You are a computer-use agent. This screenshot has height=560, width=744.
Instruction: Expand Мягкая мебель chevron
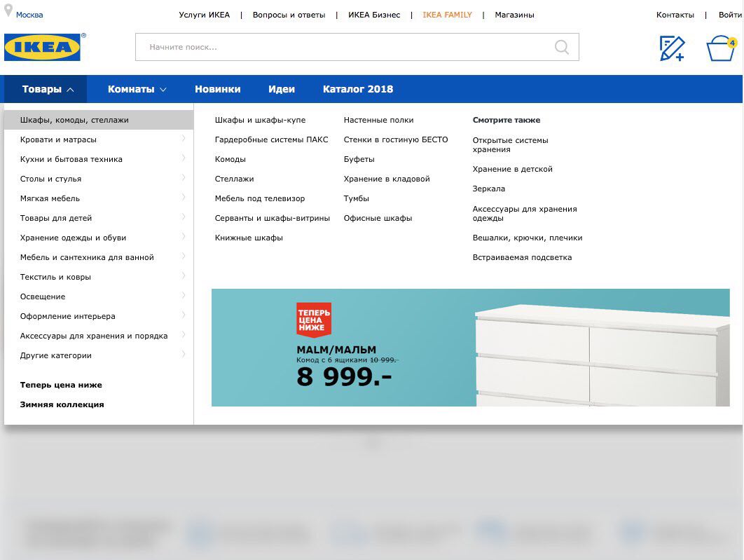184,198
